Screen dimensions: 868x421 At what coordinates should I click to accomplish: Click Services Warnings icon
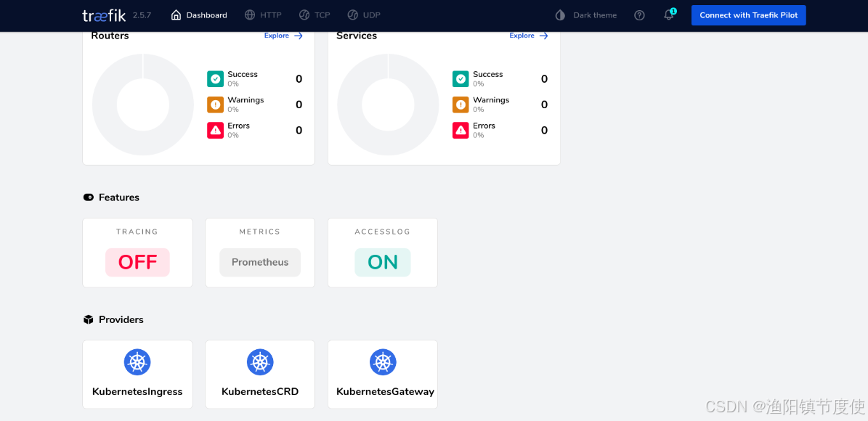[x=461, y=105]
